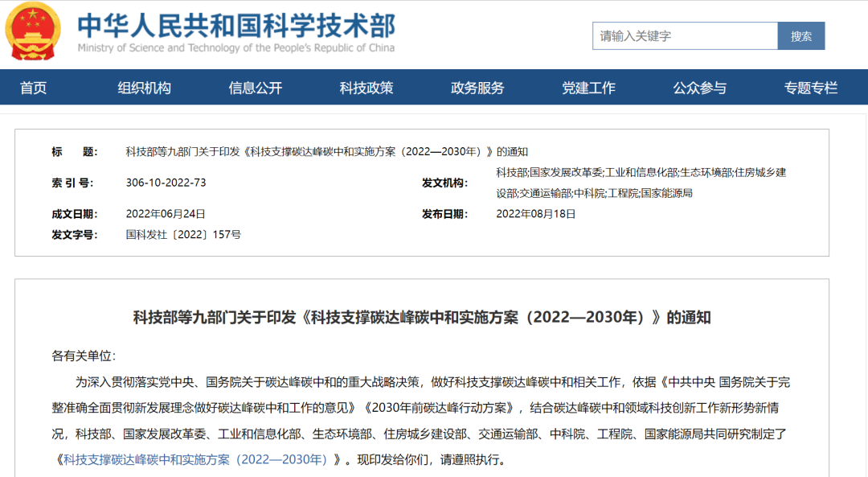Select the index number 306-10-2022-73
The height and width of the screenshot is (477, 868).
(166, 183)
